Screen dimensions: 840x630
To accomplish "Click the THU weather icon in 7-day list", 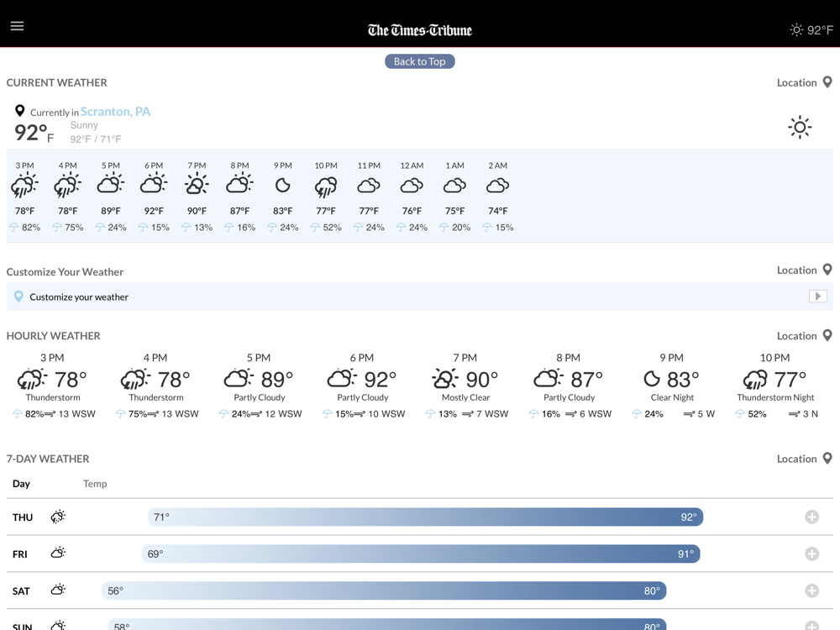I will click(58, 517).
